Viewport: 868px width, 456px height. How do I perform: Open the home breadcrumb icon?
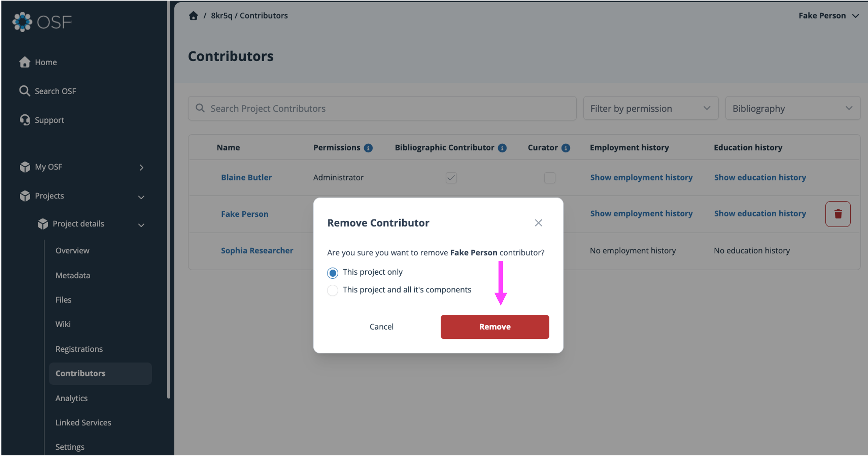193,15
